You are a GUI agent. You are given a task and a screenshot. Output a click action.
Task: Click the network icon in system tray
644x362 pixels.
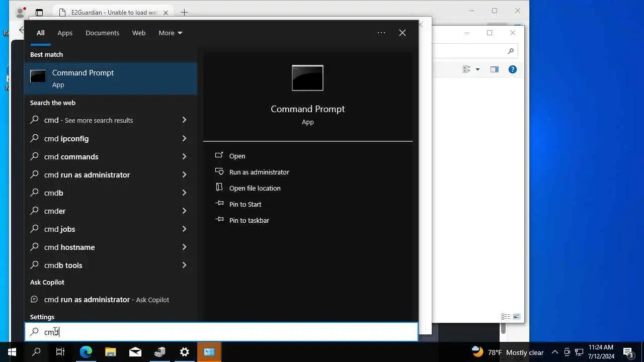click(579, 352)
